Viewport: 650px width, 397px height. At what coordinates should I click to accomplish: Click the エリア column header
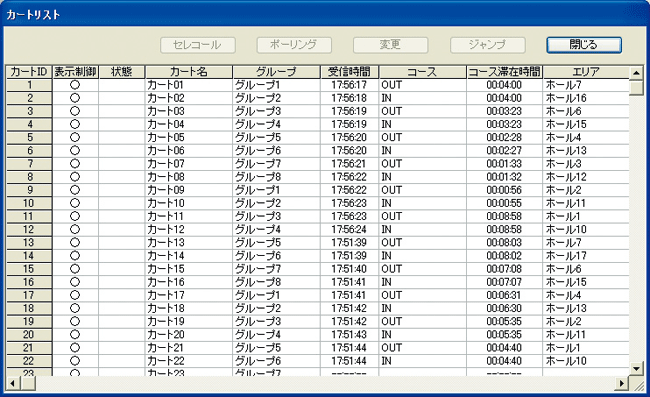(586, 72)
